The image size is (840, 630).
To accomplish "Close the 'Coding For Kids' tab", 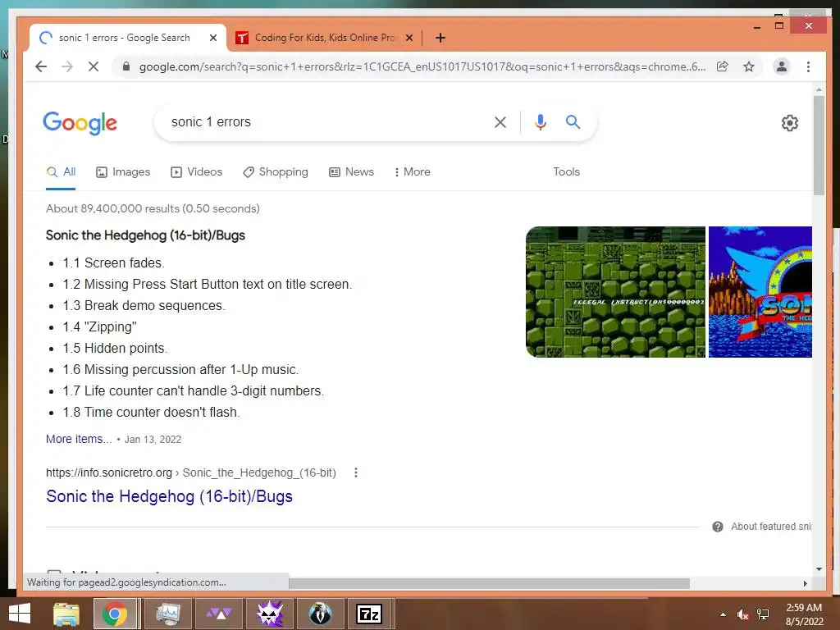I will click(x=409, y=38).
